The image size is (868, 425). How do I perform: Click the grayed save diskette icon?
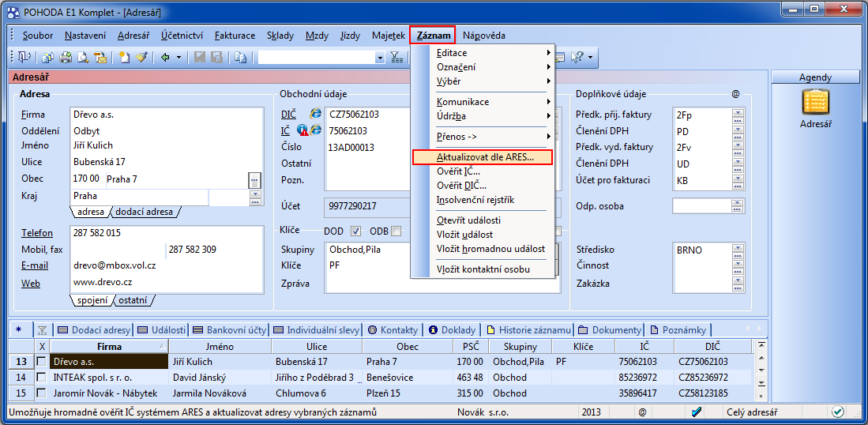[x=200, y=56]
